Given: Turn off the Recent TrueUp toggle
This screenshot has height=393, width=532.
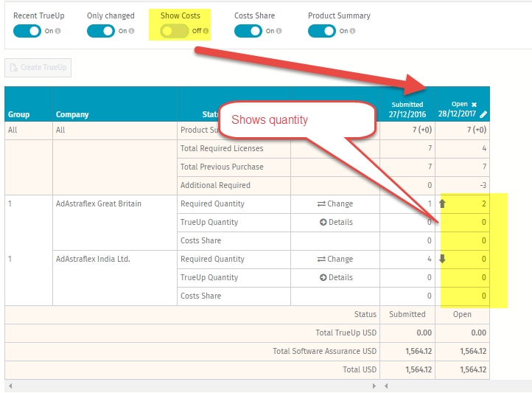Looking at the screenshot, I should (x=27, y=31).
